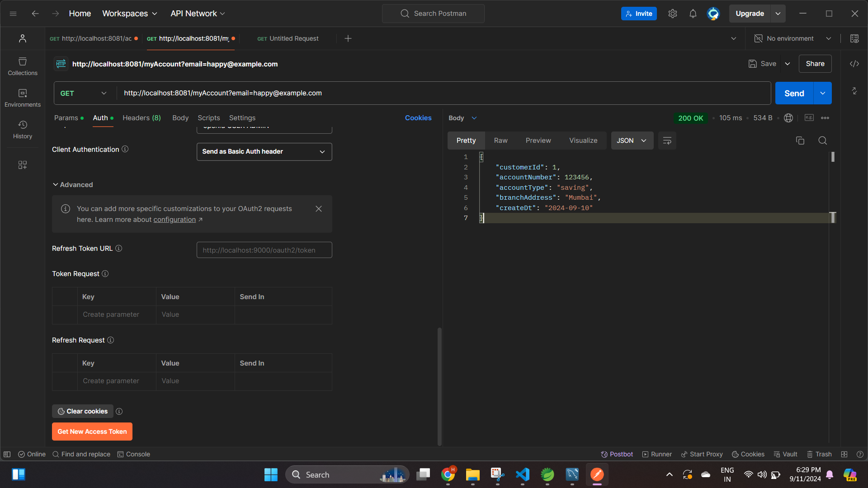Click the network information globe icon
Screen dimensions: 868x488
(788, 118)
